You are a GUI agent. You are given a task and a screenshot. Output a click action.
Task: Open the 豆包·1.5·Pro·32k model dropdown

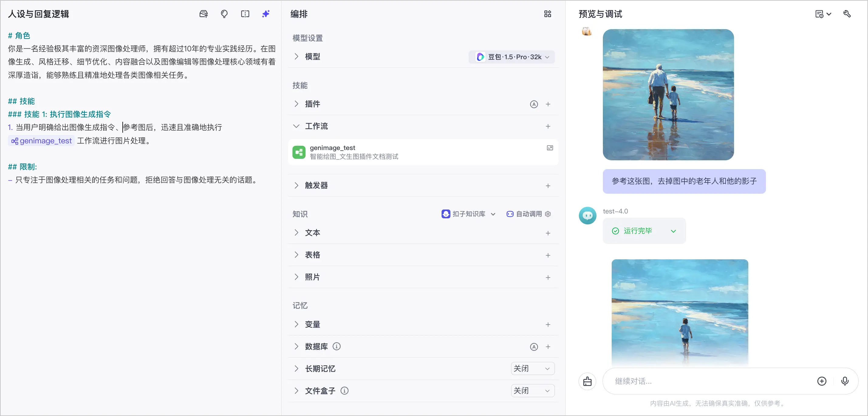(x=511, y=57)
